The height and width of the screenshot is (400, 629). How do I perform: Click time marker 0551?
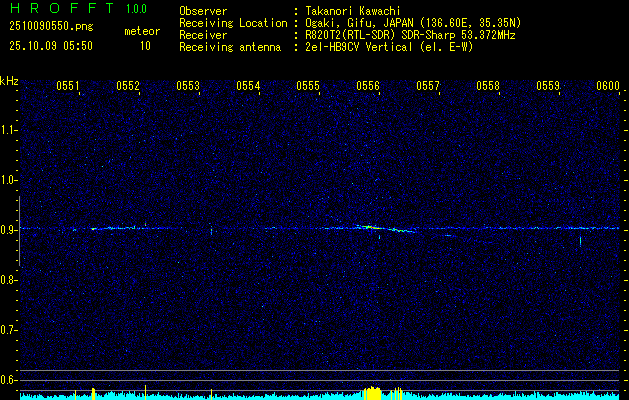pyautogui.click(x=68, y=86)
